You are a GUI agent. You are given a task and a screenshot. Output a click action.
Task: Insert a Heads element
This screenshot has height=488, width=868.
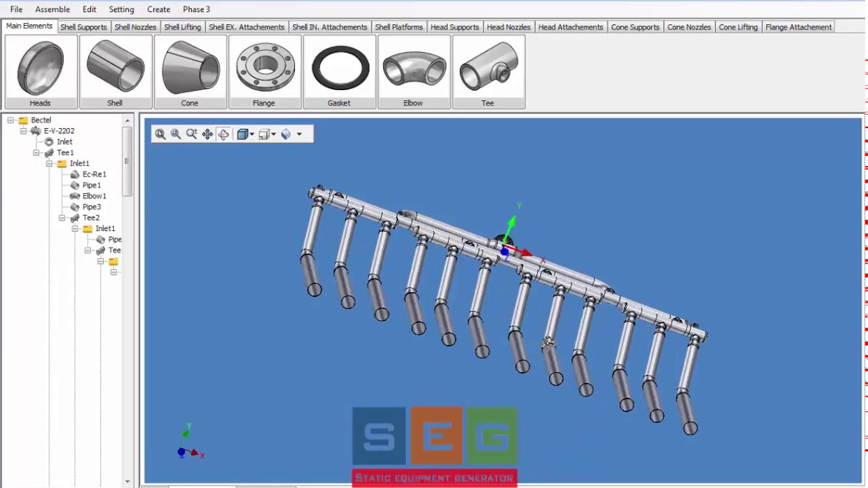pos(41,72)
